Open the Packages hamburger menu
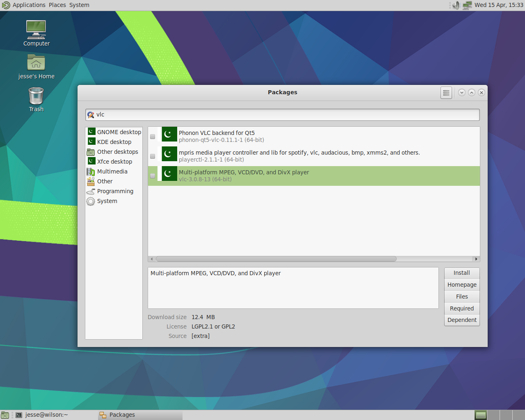This screenshot has height=420, width=525. (446, 93)
